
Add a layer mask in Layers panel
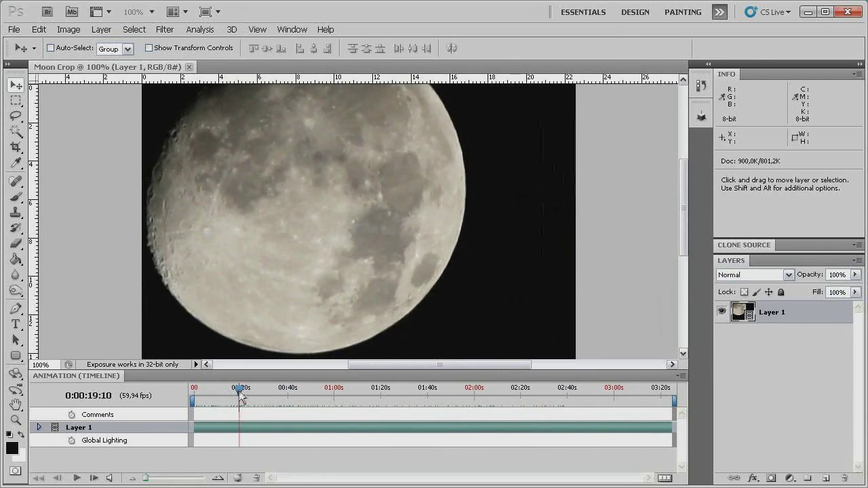(x=771, y=478)
